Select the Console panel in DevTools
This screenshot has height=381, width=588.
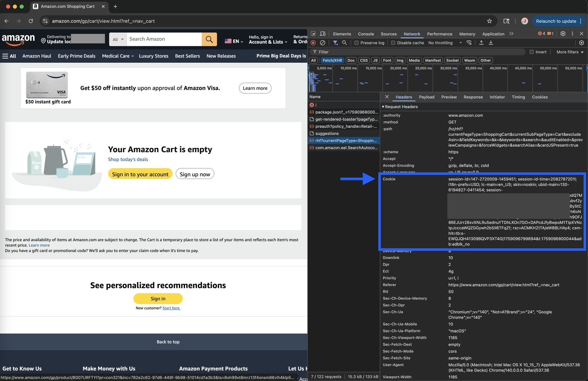(365, 34)
